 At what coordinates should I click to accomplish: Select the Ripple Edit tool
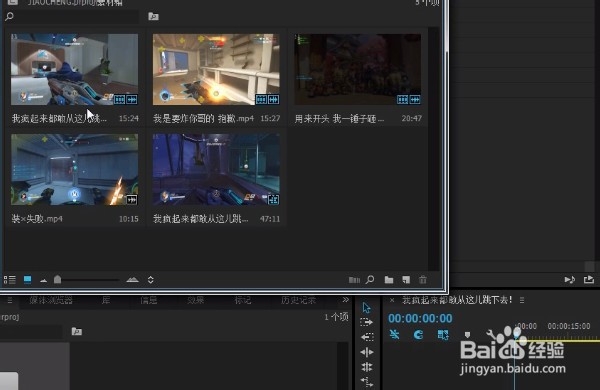[367, 337]
